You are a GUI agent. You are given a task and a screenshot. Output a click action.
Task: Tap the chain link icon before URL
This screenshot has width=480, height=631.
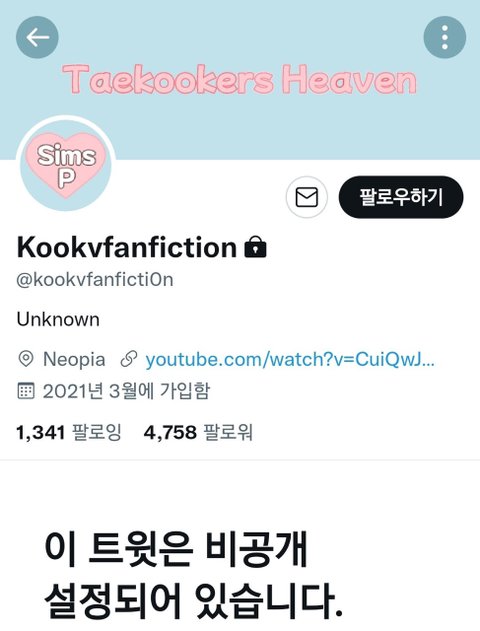point(129,359)
